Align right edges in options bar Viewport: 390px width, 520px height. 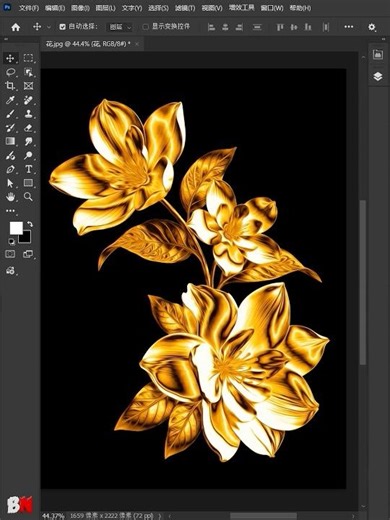(x=239, y=27)
